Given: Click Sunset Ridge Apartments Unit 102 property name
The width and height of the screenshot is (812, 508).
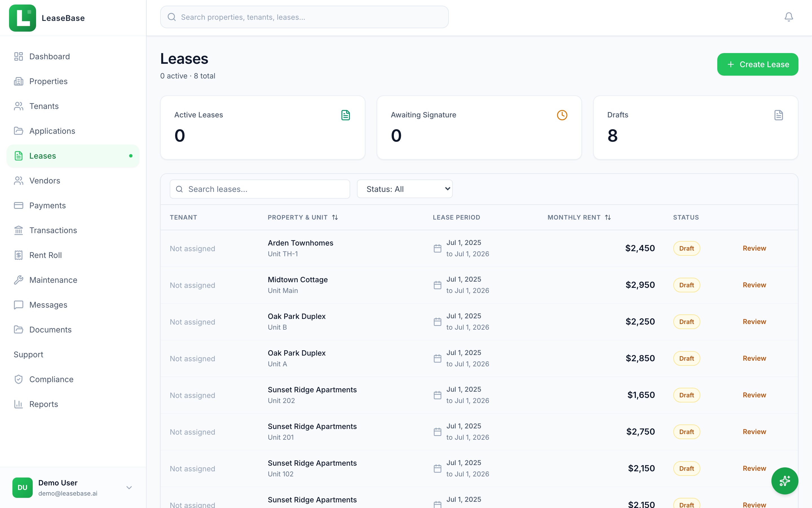Looking at the screenshot, I should point(312,463).
